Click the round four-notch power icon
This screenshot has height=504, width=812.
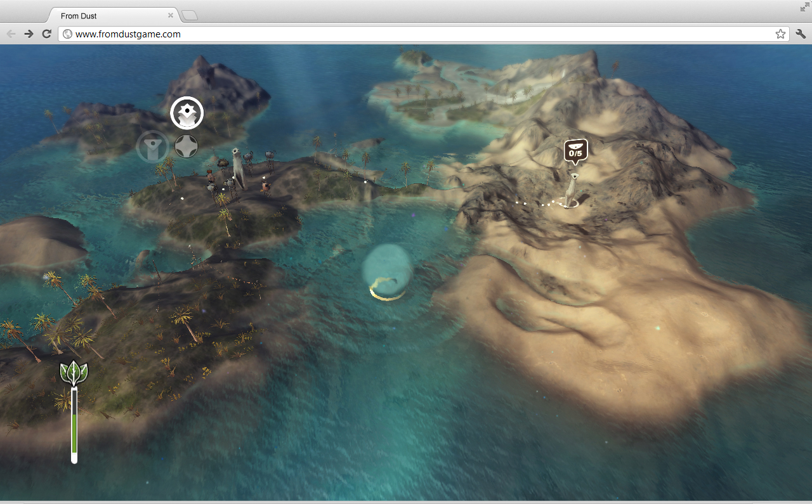coord(187,146)
